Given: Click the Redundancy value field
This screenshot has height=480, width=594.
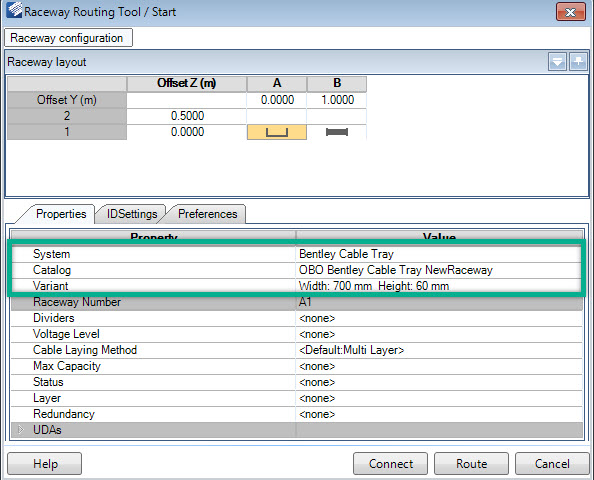Looking at the screenshot, I should 438,414.
